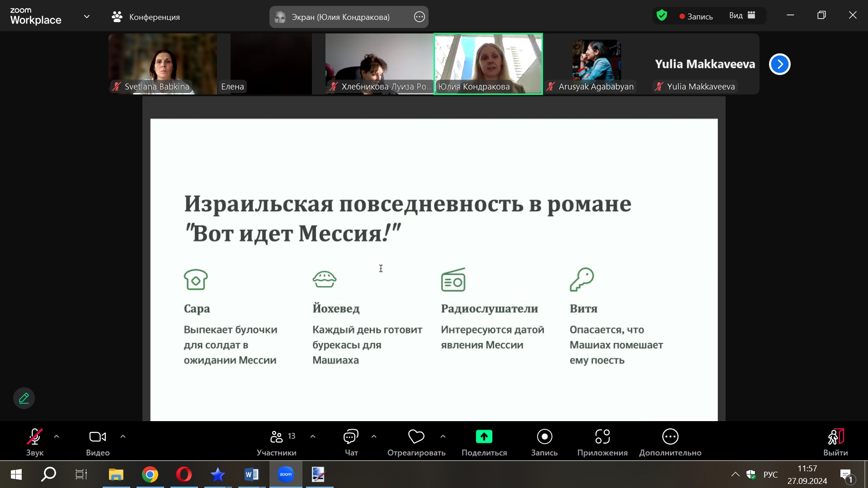868x488 pixels.
Task: Open the Reactions heart icon
Action: coord(416,437)
